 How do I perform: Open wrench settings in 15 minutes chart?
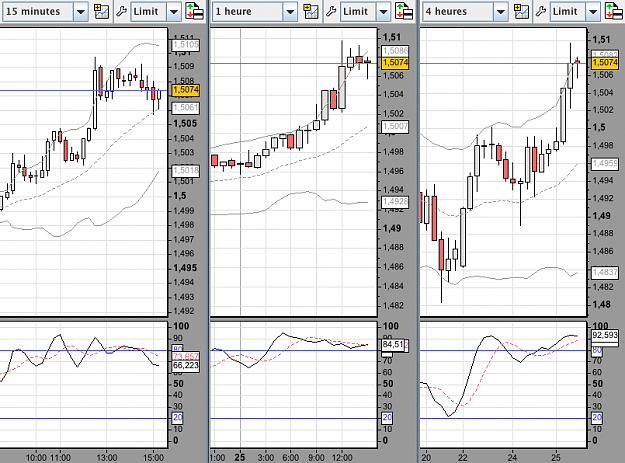(x=121, y=12)
